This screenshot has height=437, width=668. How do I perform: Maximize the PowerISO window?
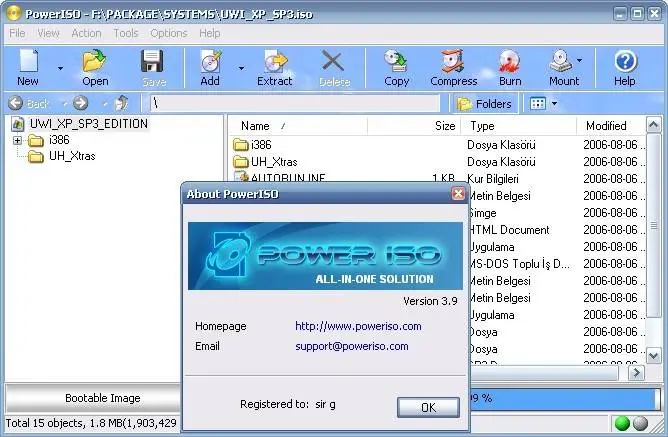[x=637, y=14]
